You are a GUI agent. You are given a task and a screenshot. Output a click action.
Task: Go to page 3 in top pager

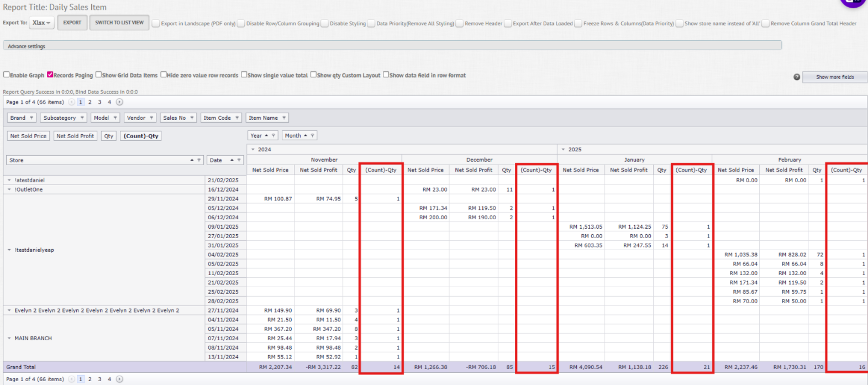[x=99, y=102]
